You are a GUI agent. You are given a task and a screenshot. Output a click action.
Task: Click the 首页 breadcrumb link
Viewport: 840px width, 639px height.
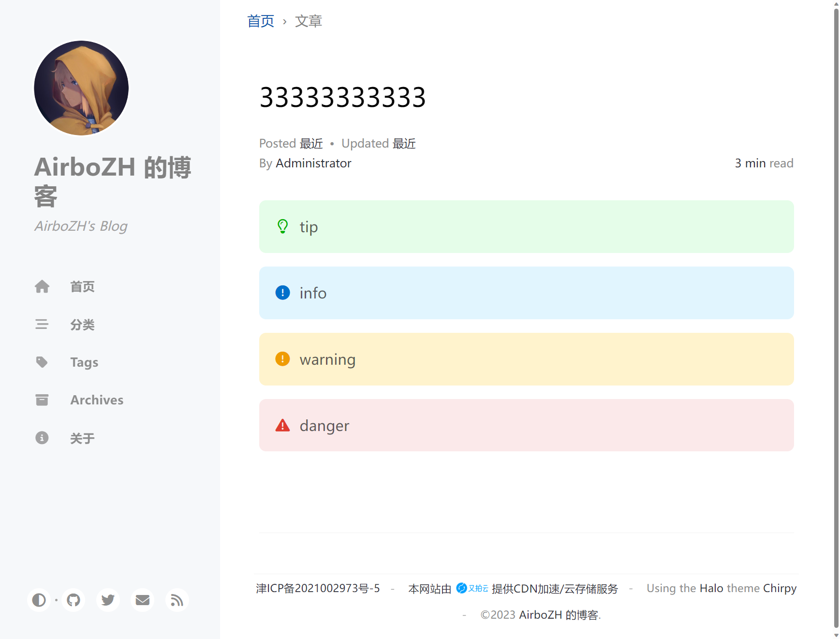point(260,21)
